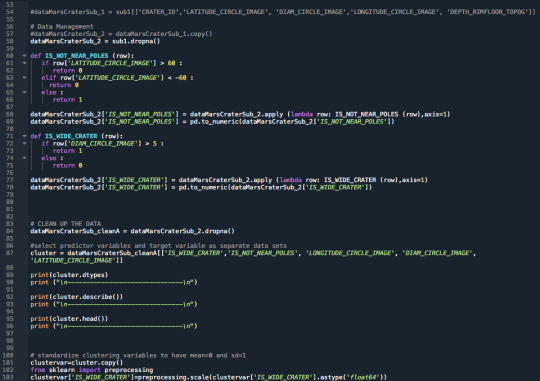Click the '# CLEAN UP THE DATA' comment
The width and height of the screenshot is (540, 381).
point(66,224)
